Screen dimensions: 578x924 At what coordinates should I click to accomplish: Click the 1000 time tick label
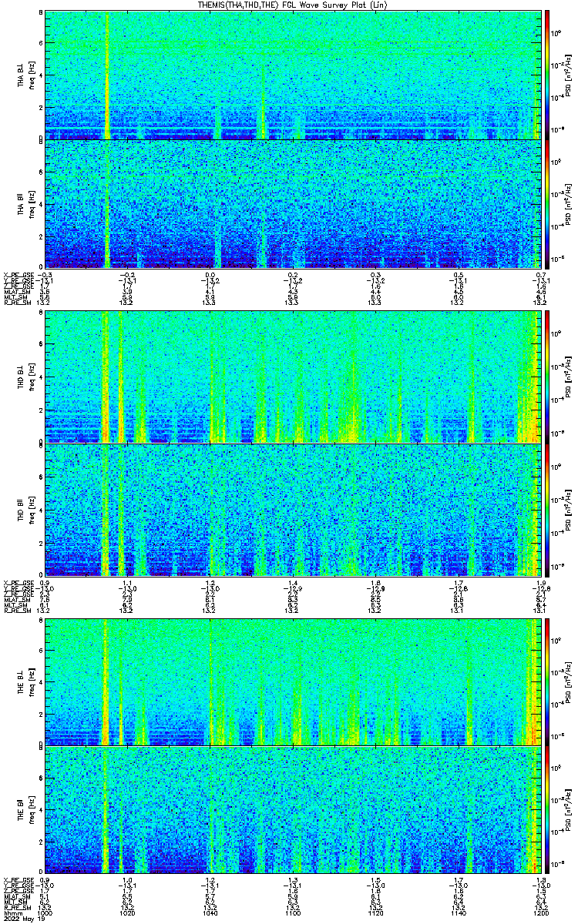[x=45, y=912]
